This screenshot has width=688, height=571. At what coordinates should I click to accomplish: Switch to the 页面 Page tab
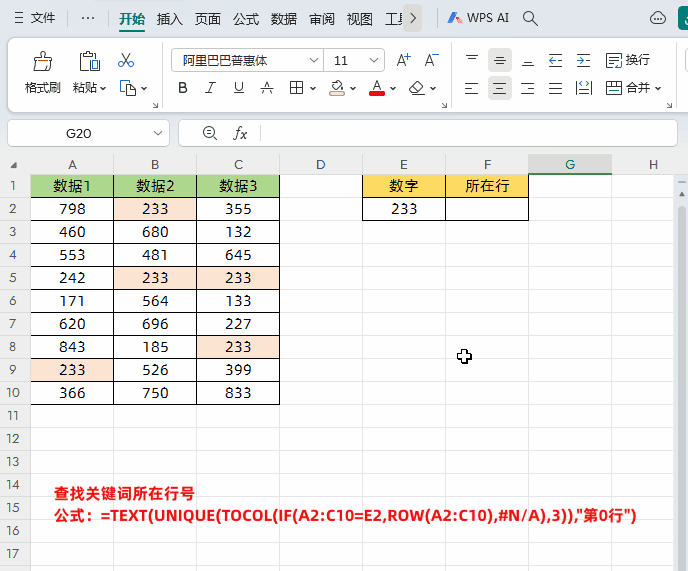tap(208, 19)
